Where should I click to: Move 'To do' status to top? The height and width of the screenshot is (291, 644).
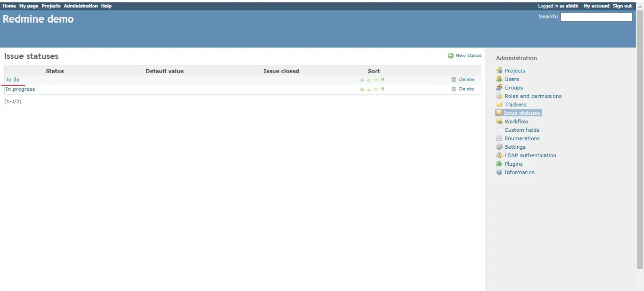tap(362, 80)
